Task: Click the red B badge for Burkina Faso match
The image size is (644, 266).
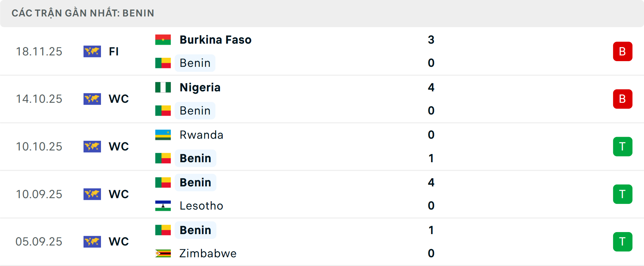Action: (x=623, y=51)
